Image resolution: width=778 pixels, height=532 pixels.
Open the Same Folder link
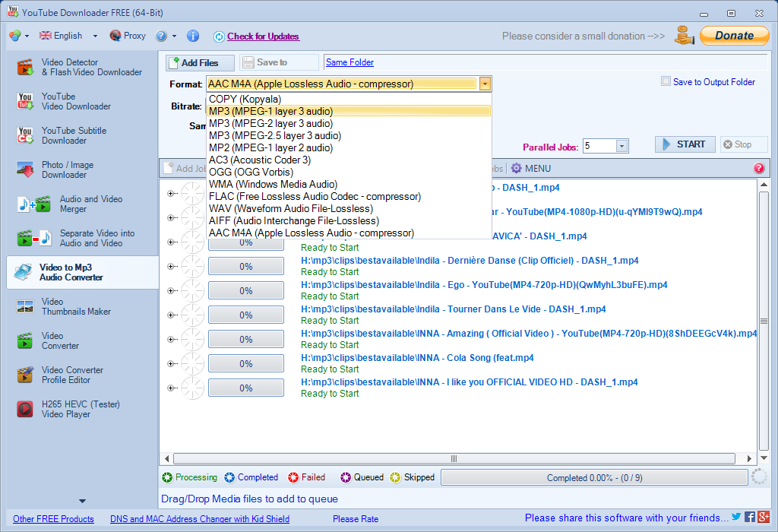[349, 62]
